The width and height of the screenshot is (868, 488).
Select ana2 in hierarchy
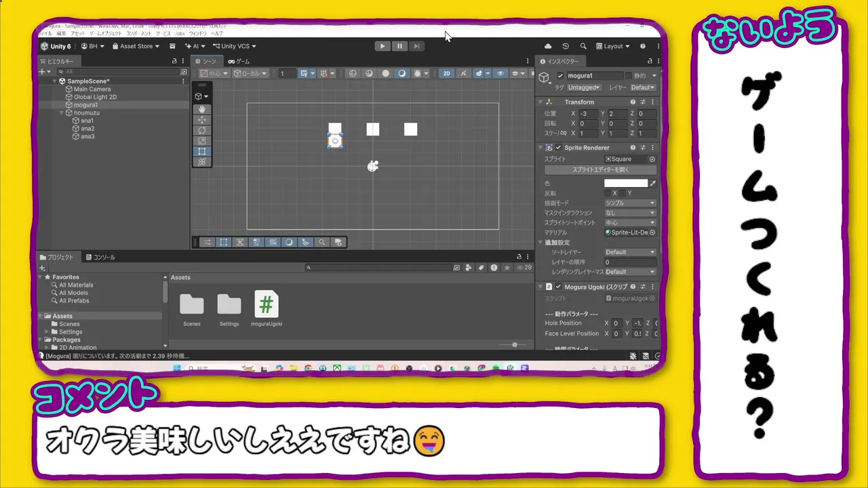[x=87, y=129]
